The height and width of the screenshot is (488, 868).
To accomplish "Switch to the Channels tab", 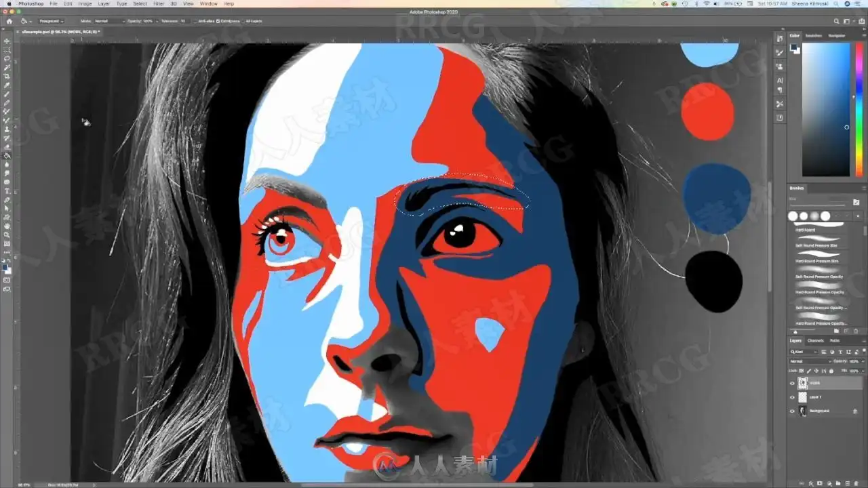I will pos(816,340).
